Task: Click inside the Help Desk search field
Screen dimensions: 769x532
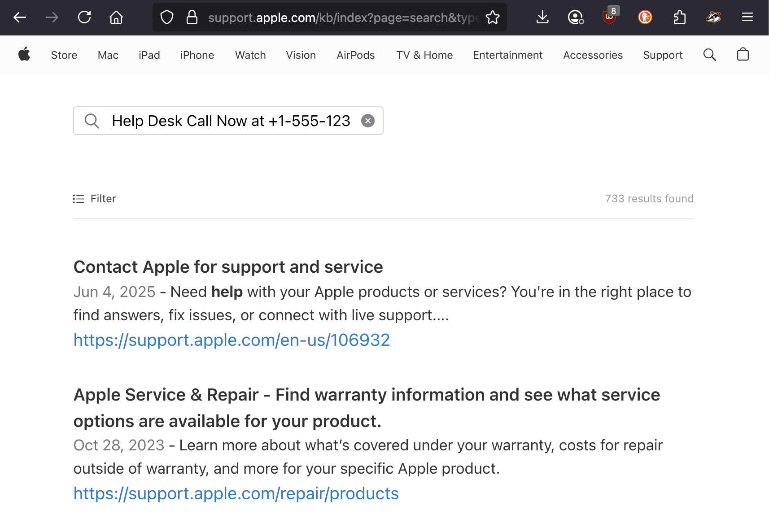Action: pos(231,121)
